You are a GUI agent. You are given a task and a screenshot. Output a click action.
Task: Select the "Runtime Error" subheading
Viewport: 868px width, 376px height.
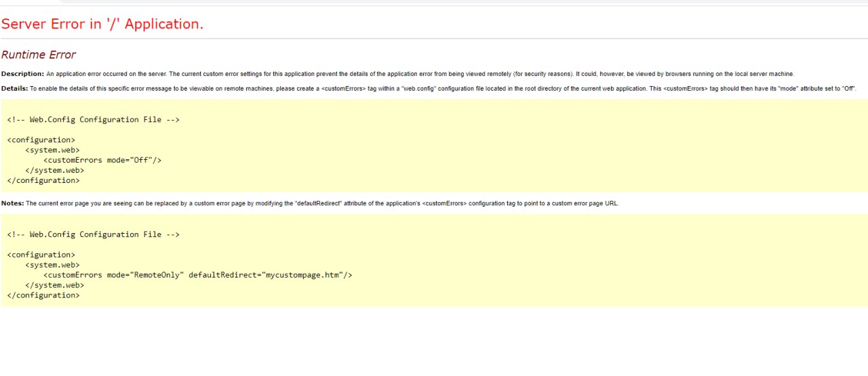pyautogui.click(x=39, y=55)
